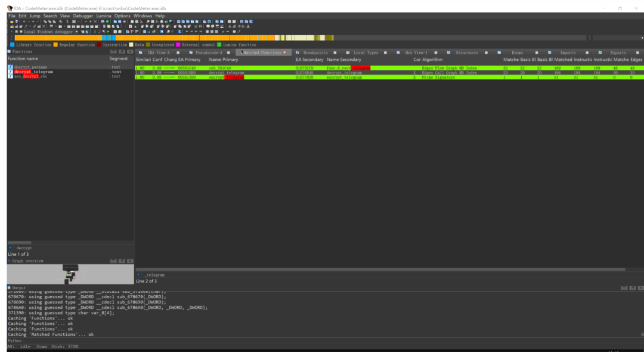
Task: Click the Open file toolbar icon
Action: (x=11, y=22)
